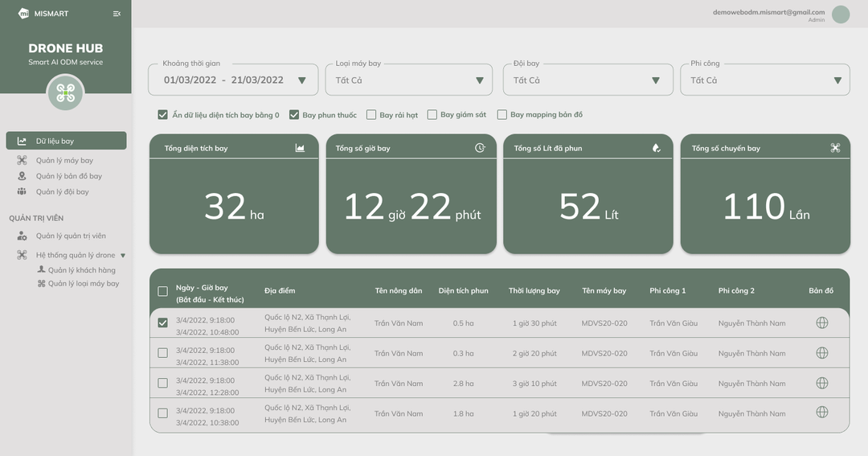Screen dimensions: 868x456
Task: Open Quản lý loại máy bay submenu item
Action: 84,283
